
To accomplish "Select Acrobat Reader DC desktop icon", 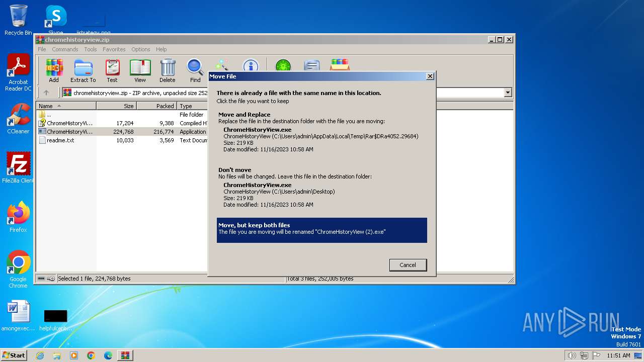I will click(x=18, y=73).
